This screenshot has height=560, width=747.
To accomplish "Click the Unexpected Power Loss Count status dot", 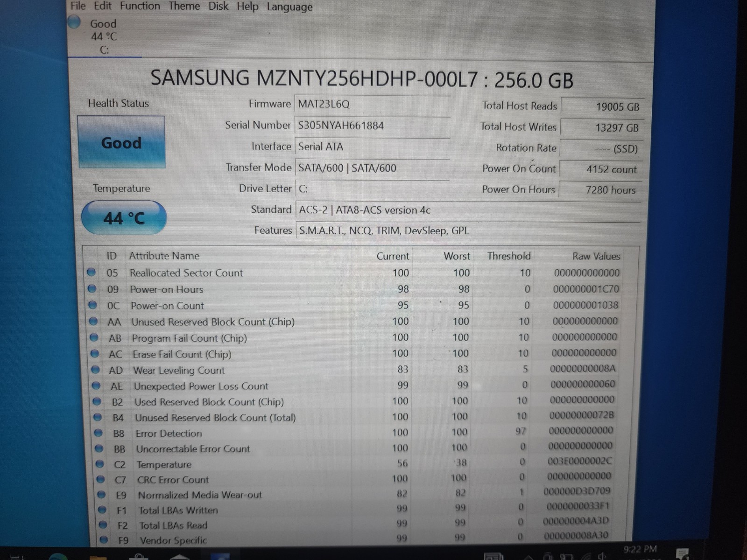I will click(x=96, y=385).
